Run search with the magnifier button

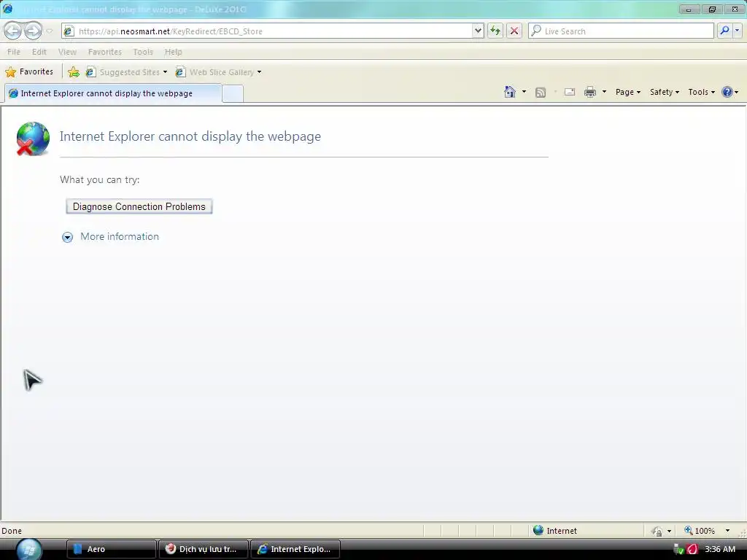tap(724, 31)
